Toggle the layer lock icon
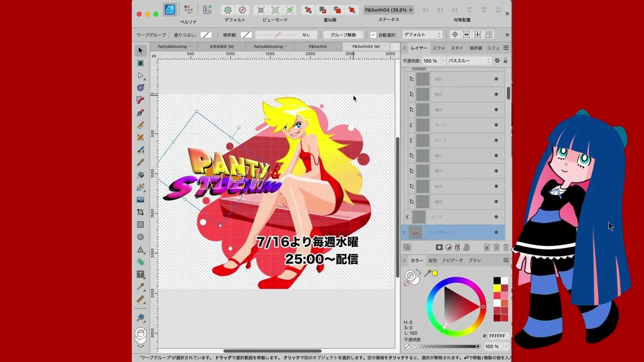644x362 pixels. pyautogui.click(x=505, y=61)
